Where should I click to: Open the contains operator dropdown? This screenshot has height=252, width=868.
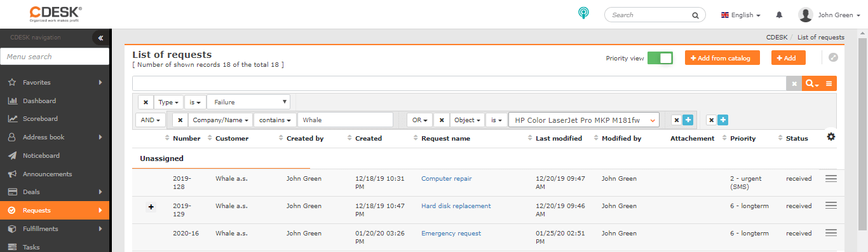tap(275, 120)
